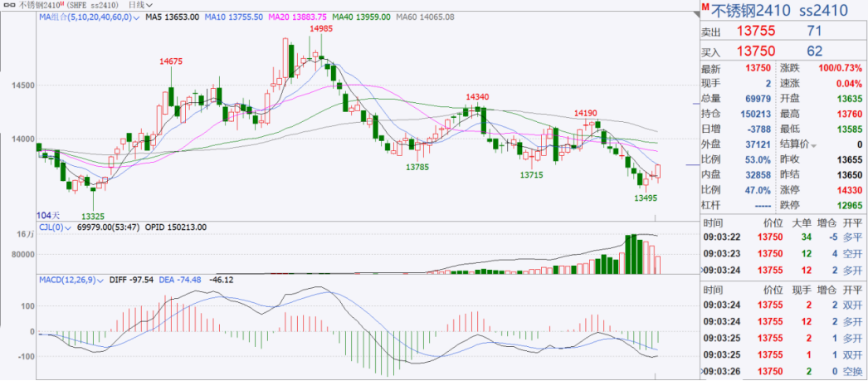Select the MA10 13755.50 legend
This screenshot has height=381, width=868.
point(234,17)
